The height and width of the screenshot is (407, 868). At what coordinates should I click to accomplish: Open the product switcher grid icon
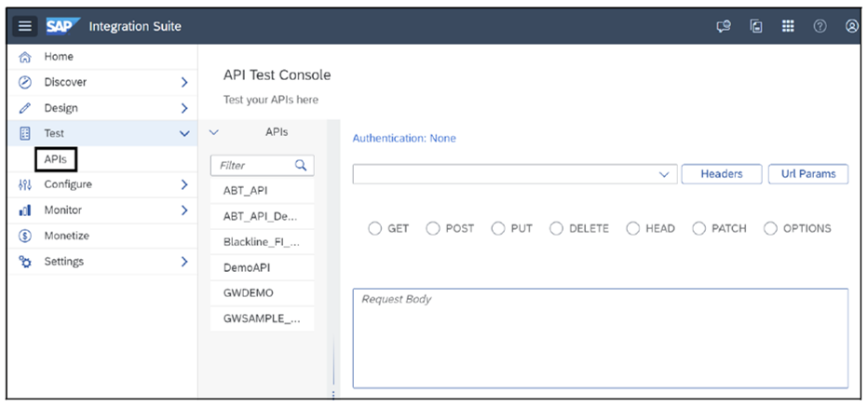click(788, 26)
